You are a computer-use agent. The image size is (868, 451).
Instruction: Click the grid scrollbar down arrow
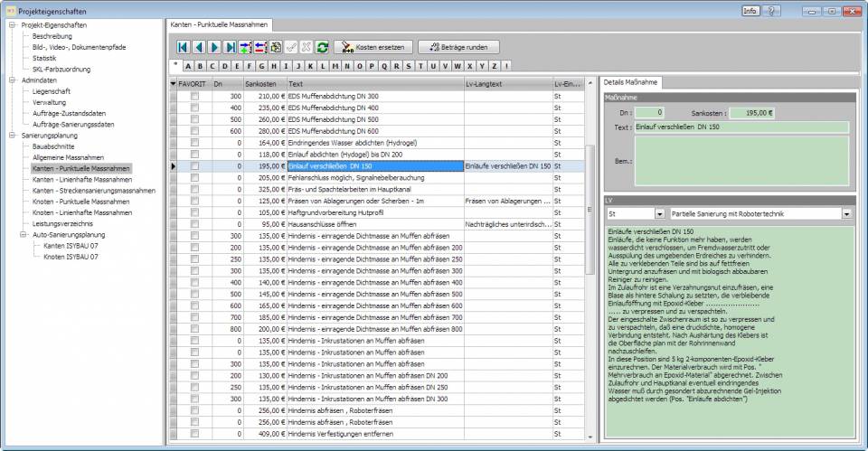[590, 437]
